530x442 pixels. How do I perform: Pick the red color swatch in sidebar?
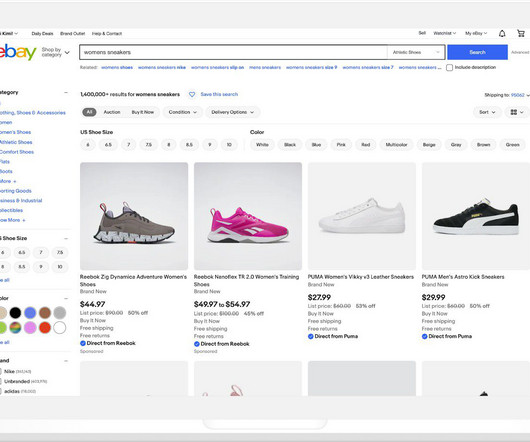(x=45, y=327)
